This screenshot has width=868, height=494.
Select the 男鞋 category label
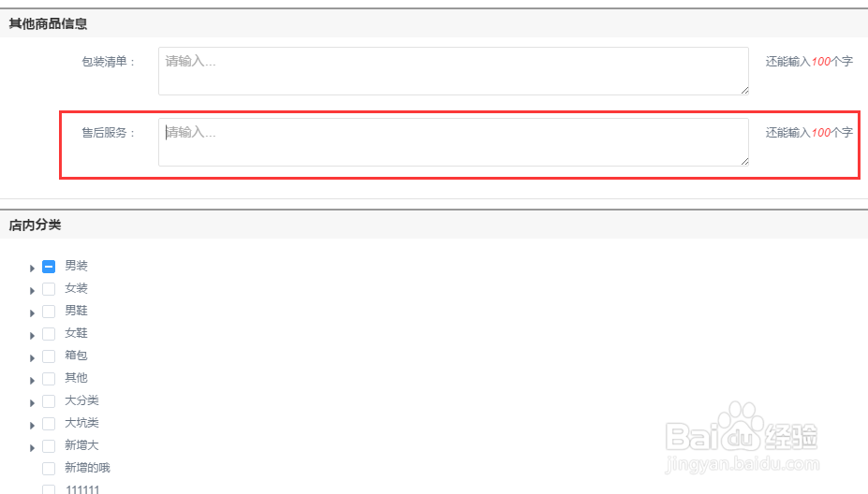77,311
